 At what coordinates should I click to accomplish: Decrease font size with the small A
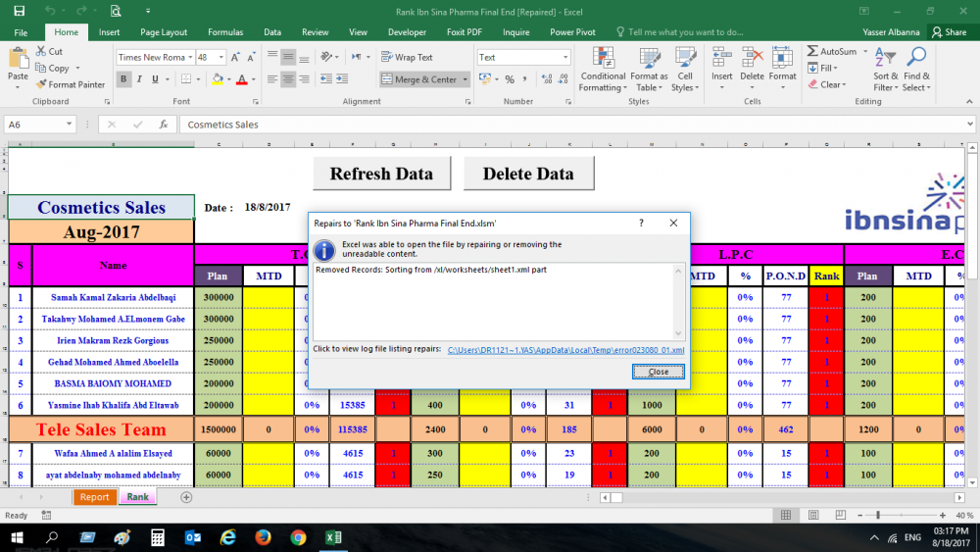[x=251, y=58]
